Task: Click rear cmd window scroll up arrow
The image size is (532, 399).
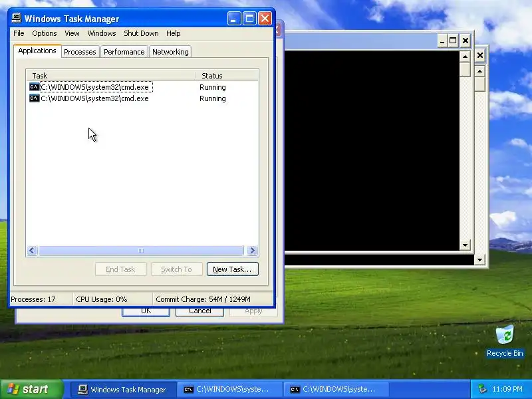Action: [x=479, y=71]
